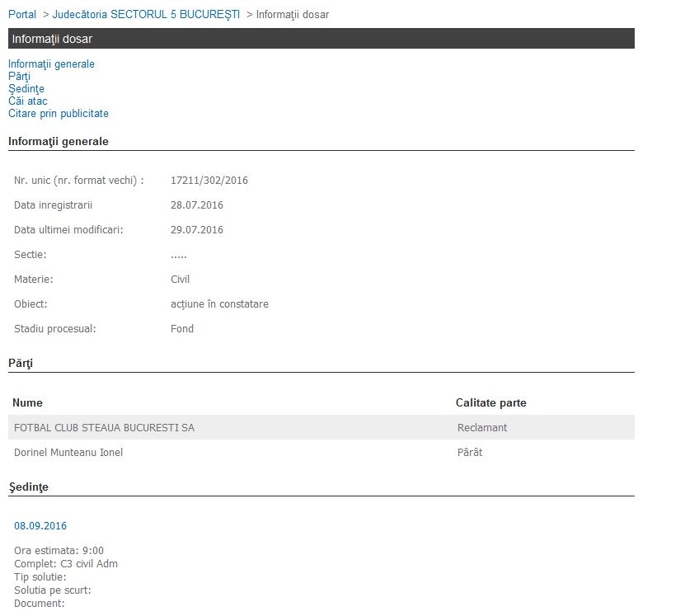Select the Părţi navigation link
The height and width of the screenshot is (616, 699).
point(19,77)
